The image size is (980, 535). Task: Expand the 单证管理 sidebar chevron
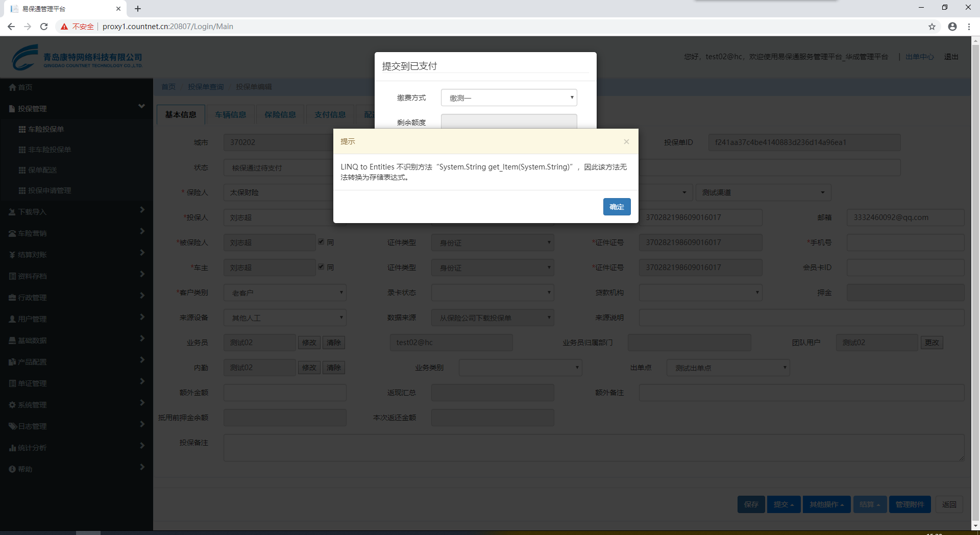[142, 381]
